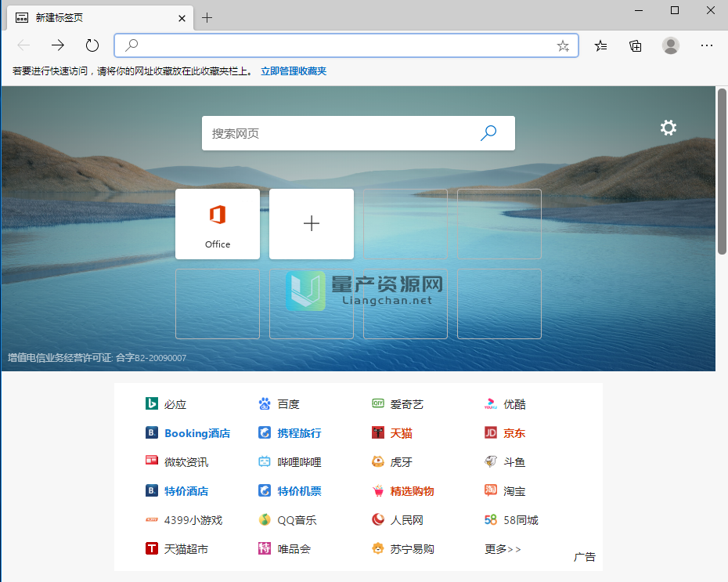Open the Office quick link tile
Viewport: 728px width, 582px height.
tap(218, 224)
